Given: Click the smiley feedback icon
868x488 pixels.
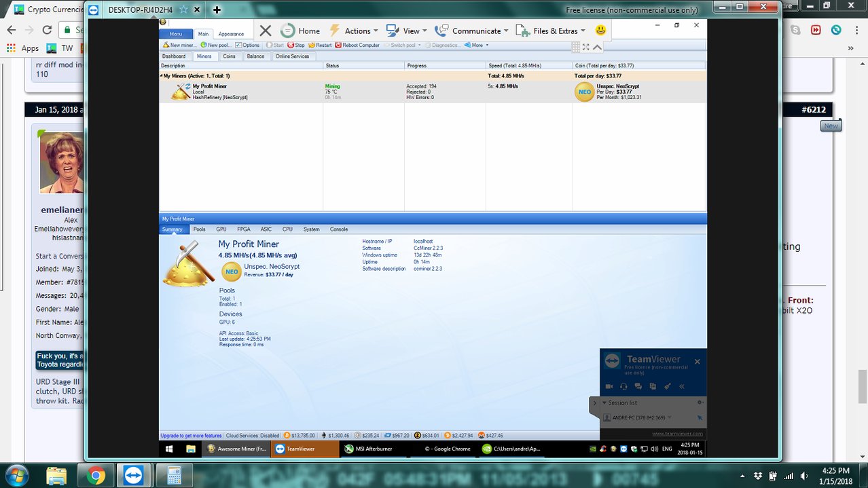Looking at the screenshot, I should 600,31.
